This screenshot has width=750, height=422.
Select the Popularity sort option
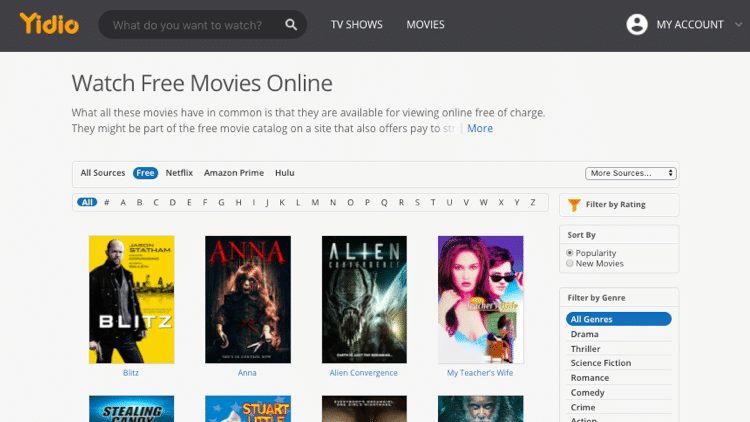coord(569,253)
